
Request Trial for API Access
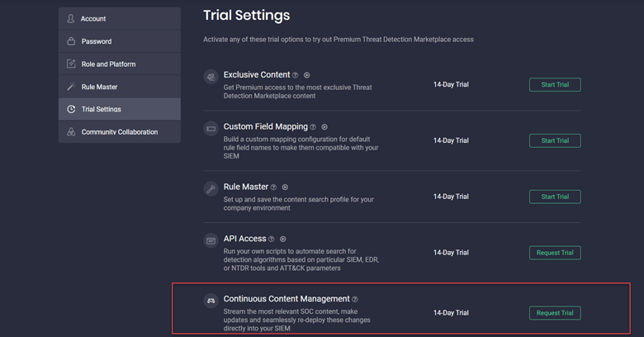pyautogui.click(x=555, y=253)
